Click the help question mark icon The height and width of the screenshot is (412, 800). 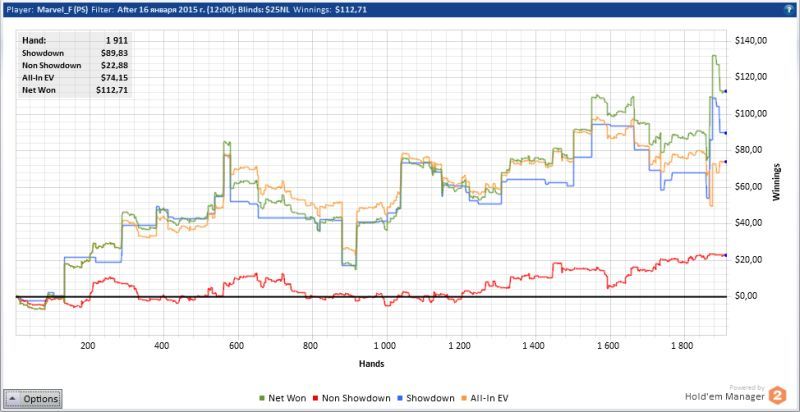pyautogui.click(x=789, y=9)
